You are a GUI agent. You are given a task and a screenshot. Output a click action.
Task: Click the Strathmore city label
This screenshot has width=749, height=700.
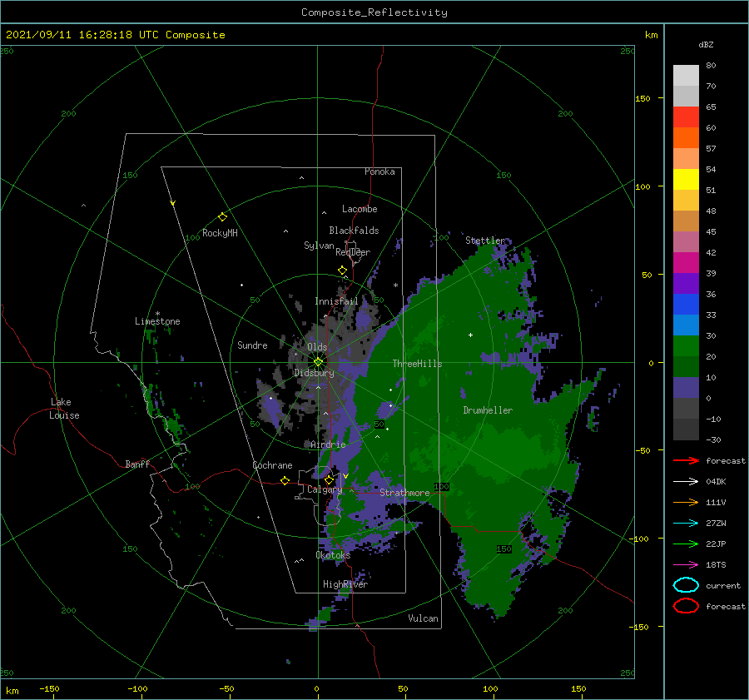tap(404, 493)
